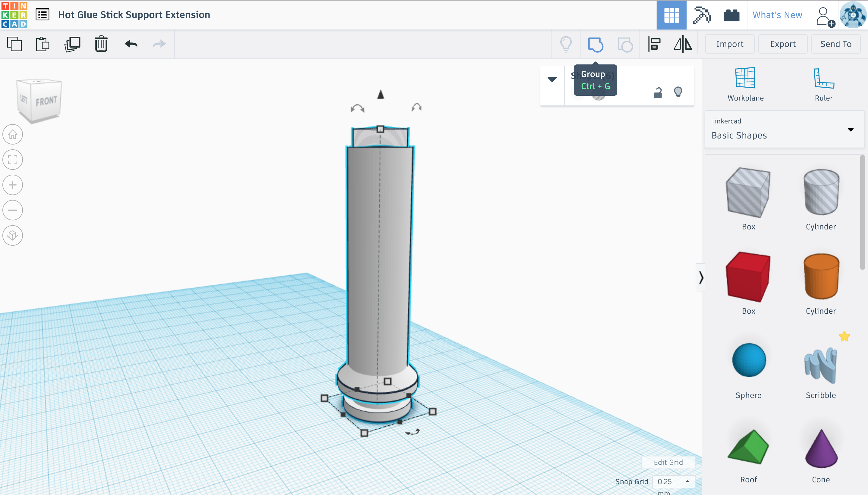Click the Edit Grid button
This screenshot has height=495, width=868.
point(668,462)
